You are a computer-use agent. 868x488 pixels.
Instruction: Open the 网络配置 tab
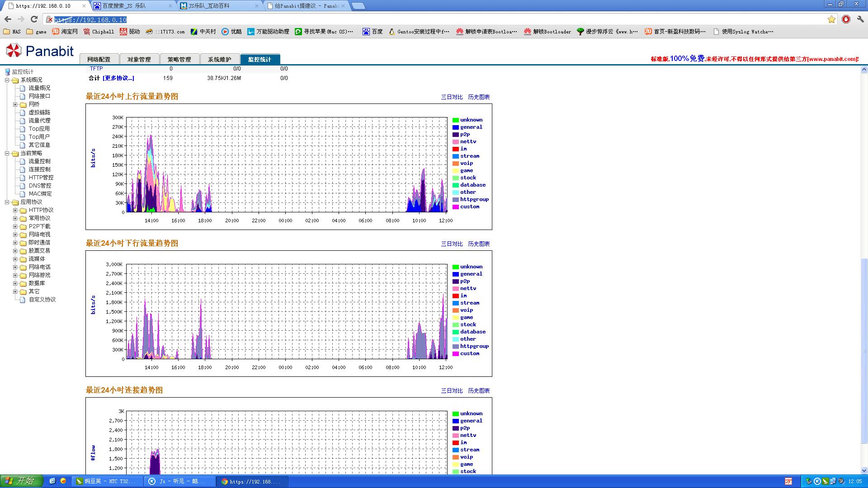(x=99, y=59)
